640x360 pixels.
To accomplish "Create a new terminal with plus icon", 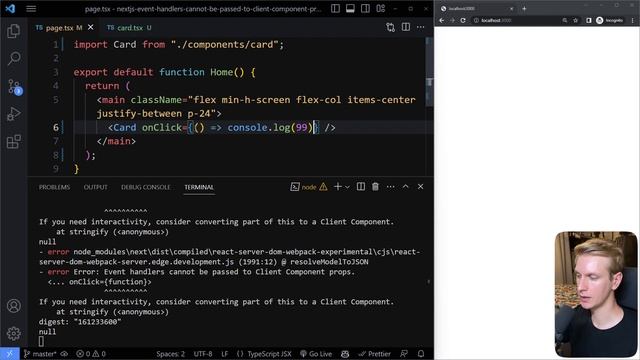I will [x=338, y=187].
